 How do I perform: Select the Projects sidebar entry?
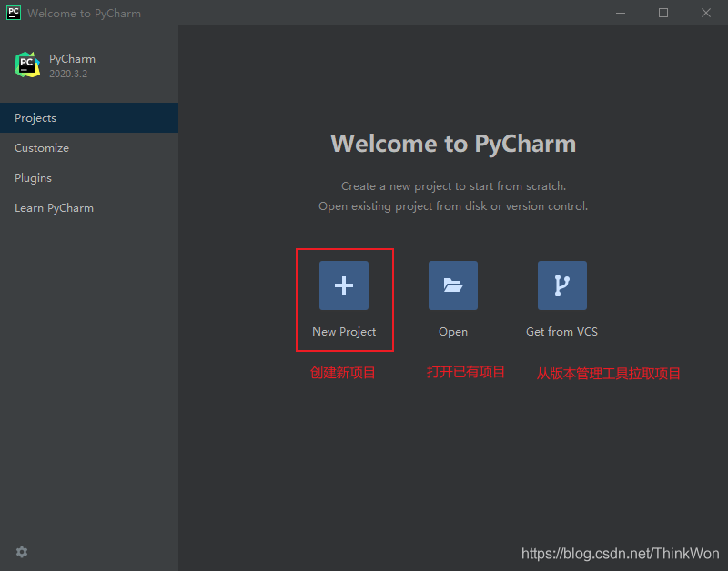(35, 117)
